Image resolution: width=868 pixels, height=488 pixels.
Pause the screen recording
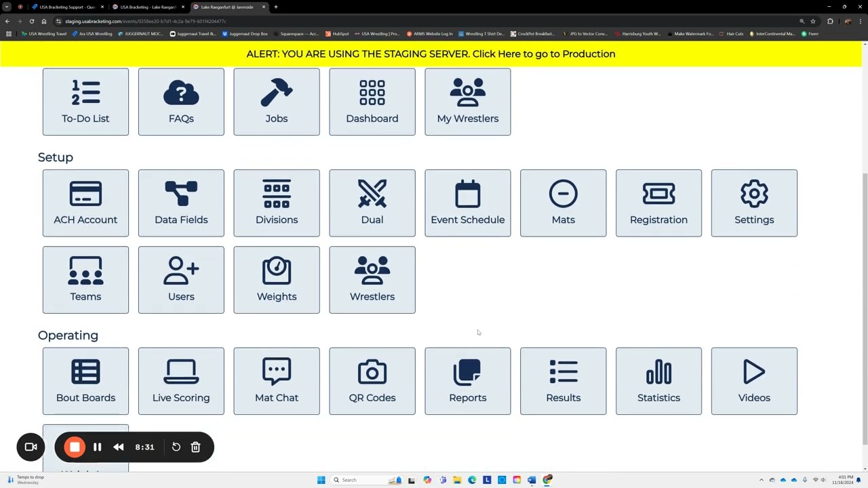(x=97, y=447)
